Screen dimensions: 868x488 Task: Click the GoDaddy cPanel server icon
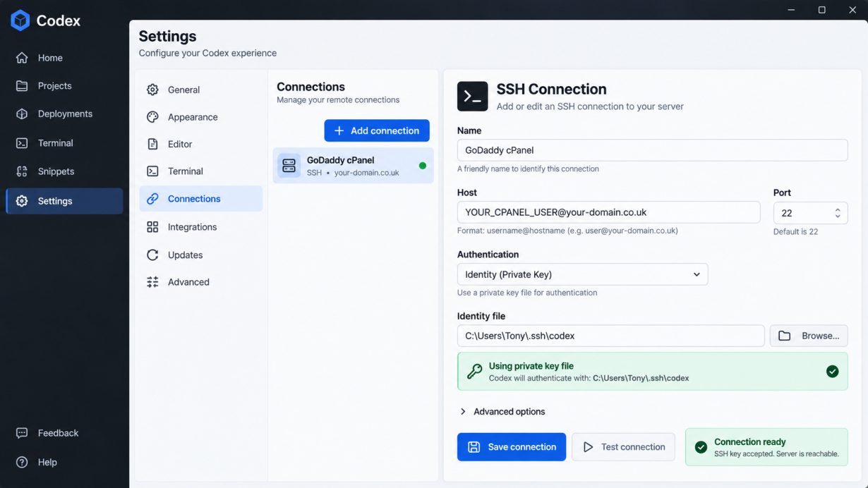pos(289,166)
